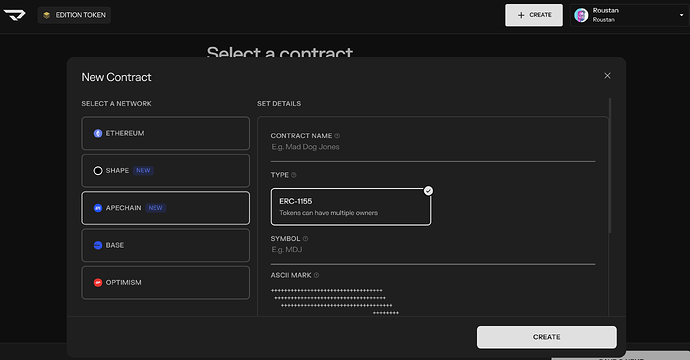The width and height of the screenshot is (690, 360).
Task: Click the Symbol help icon
Action: click(305, 239)
